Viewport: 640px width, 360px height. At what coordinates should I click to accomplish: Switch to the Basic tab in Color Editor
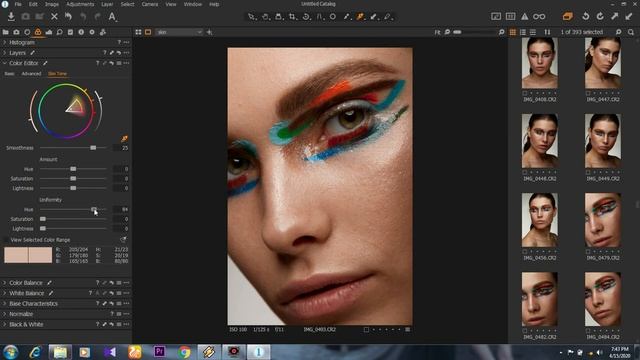click(x=9, y=74)
